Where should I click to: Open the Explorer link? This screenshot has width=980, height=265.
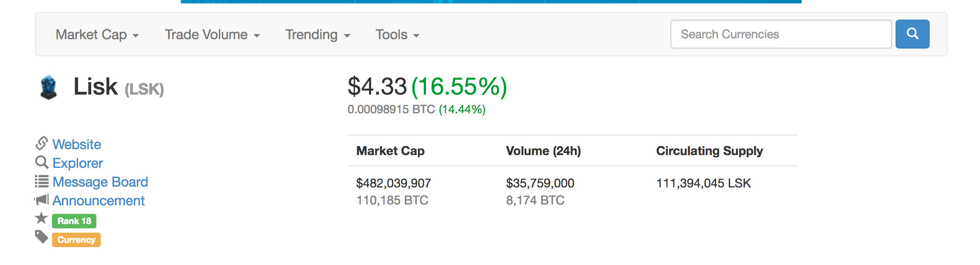pyautogui.click(x=78, y=163)
